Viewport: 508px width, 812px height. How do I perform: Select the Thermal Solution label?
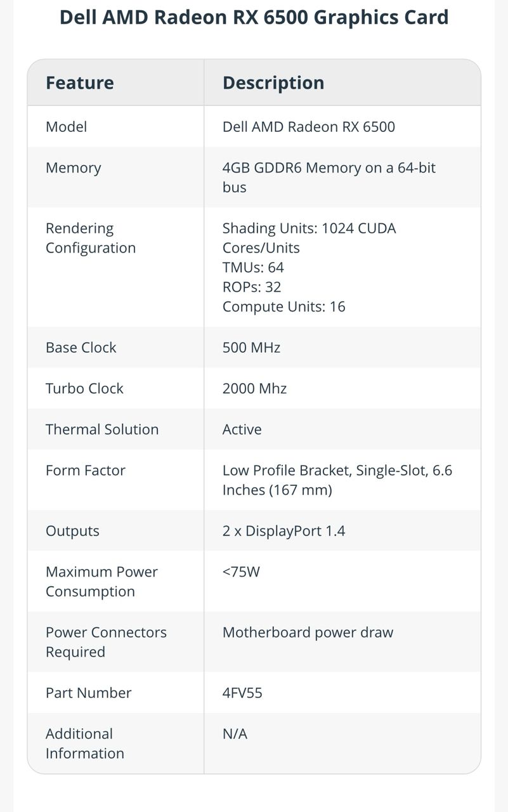point(102,429)
